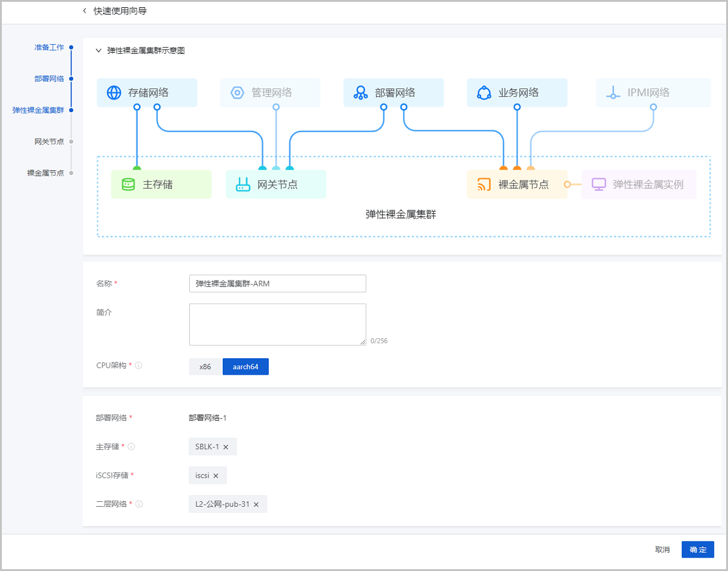Click the 简介 description text area

click(x=277, y=324)
